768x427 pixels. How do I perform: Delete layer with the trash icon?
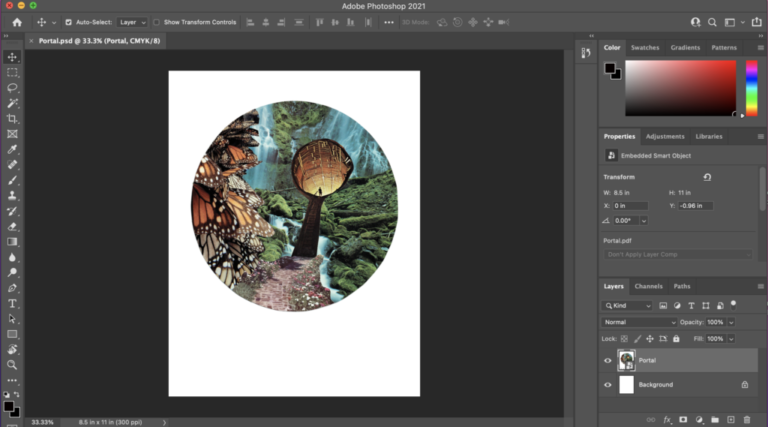tap(747, 419)
